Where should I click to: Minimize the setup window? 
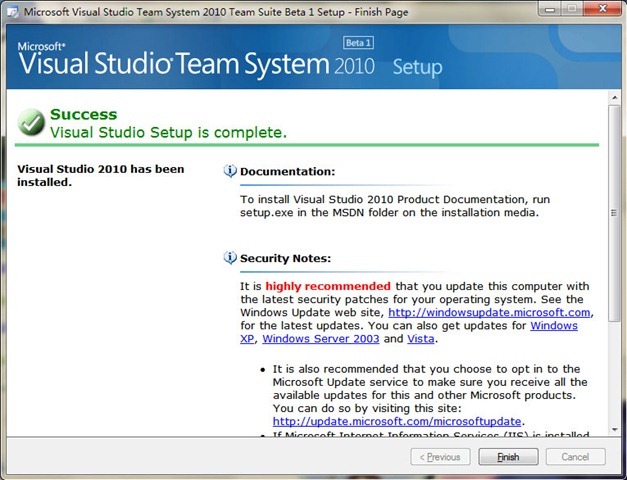[550, 9]
